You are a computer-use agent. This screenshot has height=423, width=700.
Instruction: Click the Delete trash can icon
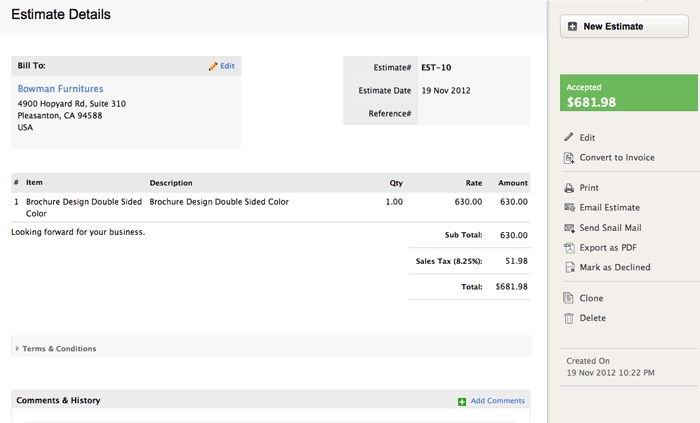568,318
